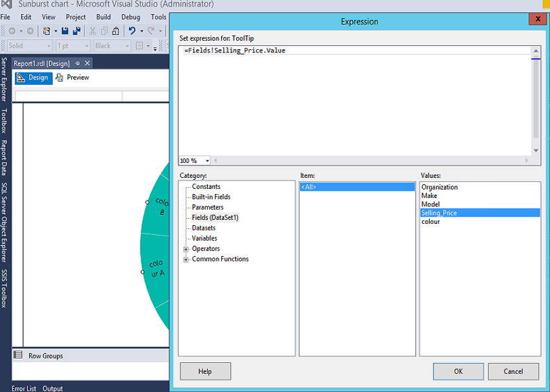This screenshot has width=550, height=392.
Task: Click the Paste clipboard icon
Action: 116,31
